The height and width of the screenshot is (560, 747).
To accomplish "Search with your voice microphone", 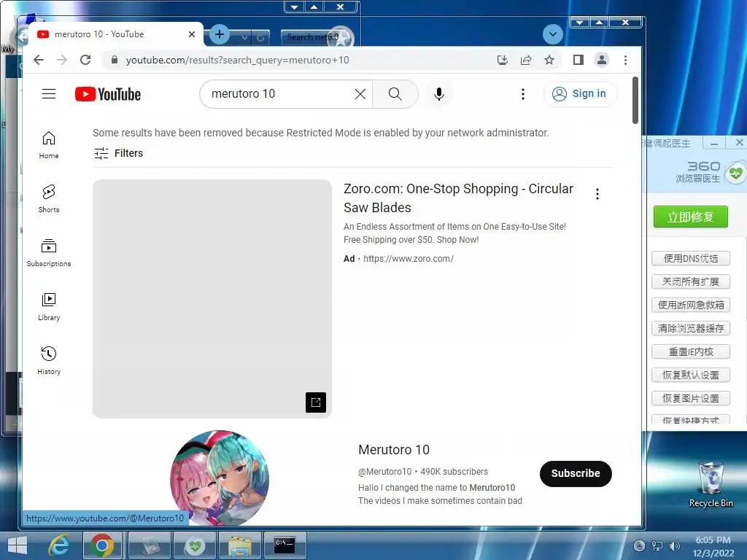I will [x=439, y=94].
